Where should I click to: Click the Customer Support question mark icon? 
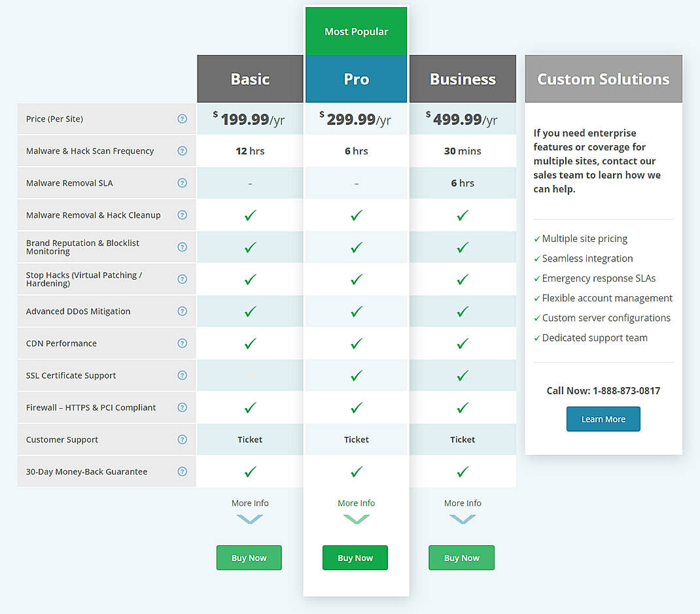point(183,439)
